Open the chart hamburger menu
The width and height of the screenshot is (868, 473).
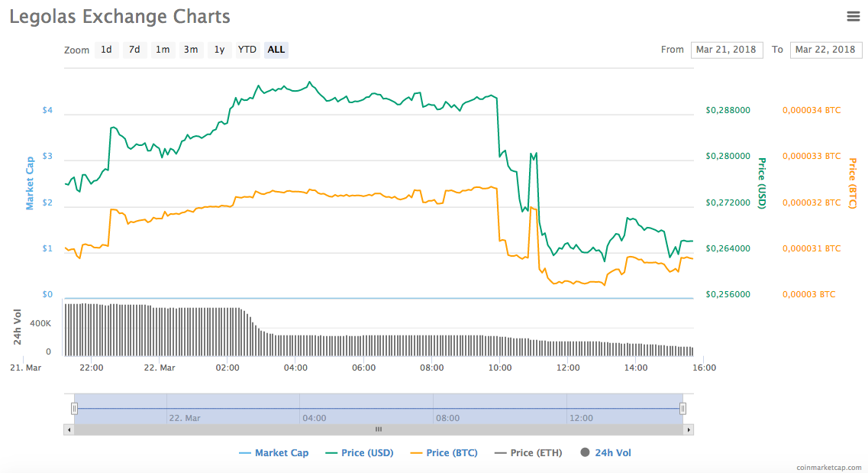[x=853, y=17]
